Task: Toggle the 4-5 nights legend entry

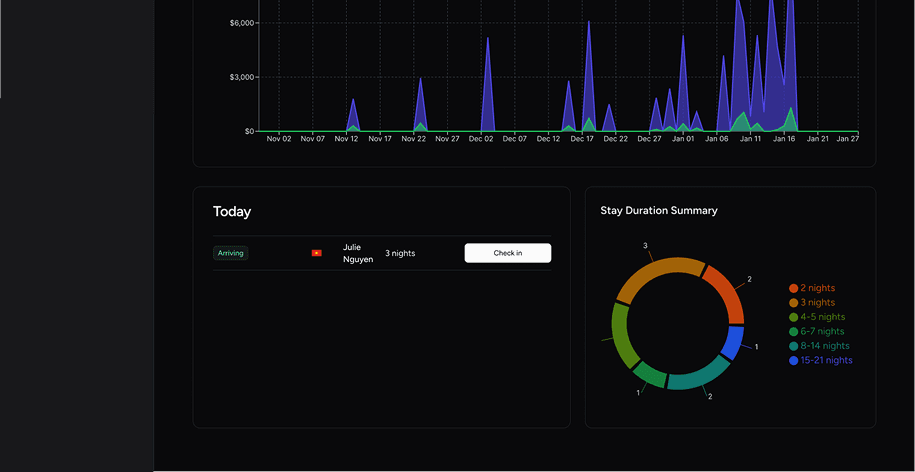Action: click(822, 317)
